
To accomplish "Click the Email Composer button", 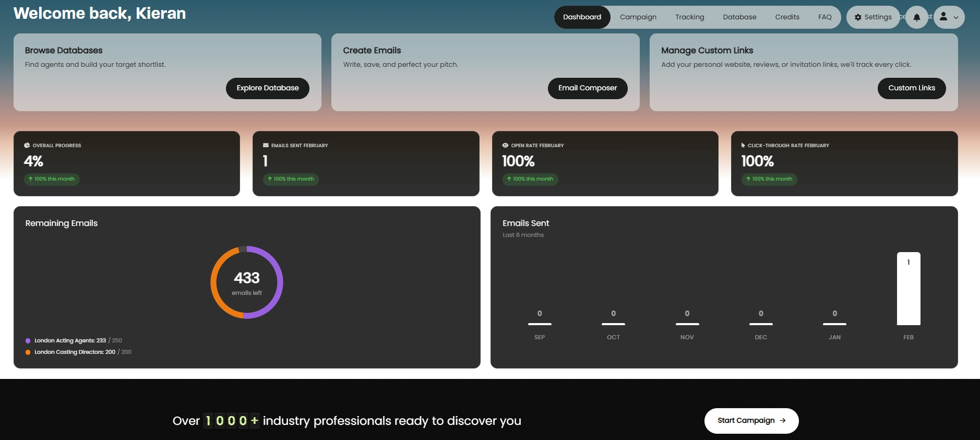I will pyautogui.click(x=588, y=88).
